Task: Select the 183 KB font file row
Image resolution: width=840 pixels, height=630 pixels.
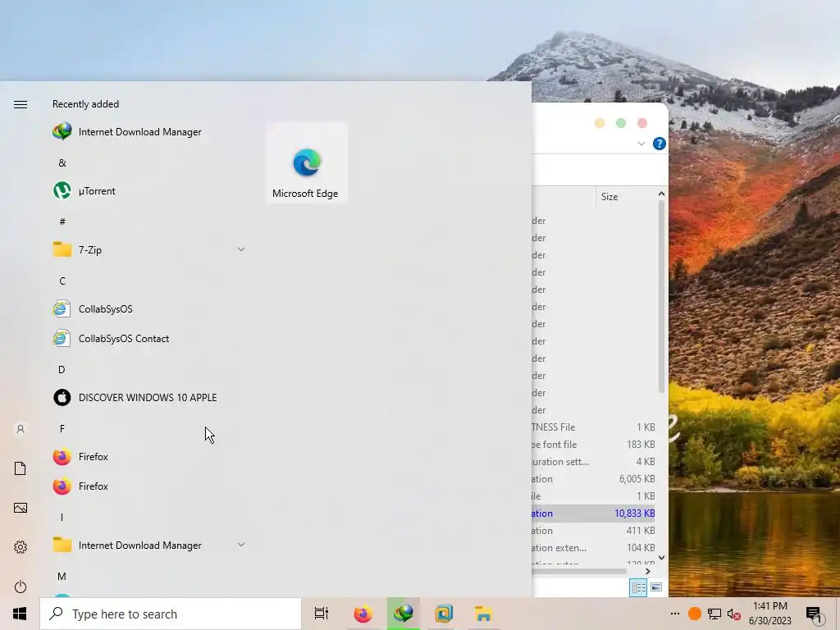Action: point(594,444)
